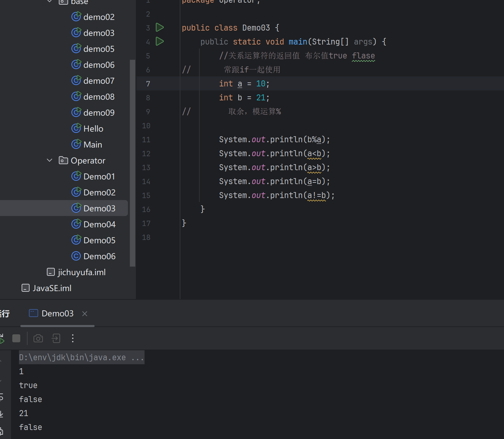The image size is (504, 439).
Task: Open demo02 class in base package
Action: pos(99,17)
